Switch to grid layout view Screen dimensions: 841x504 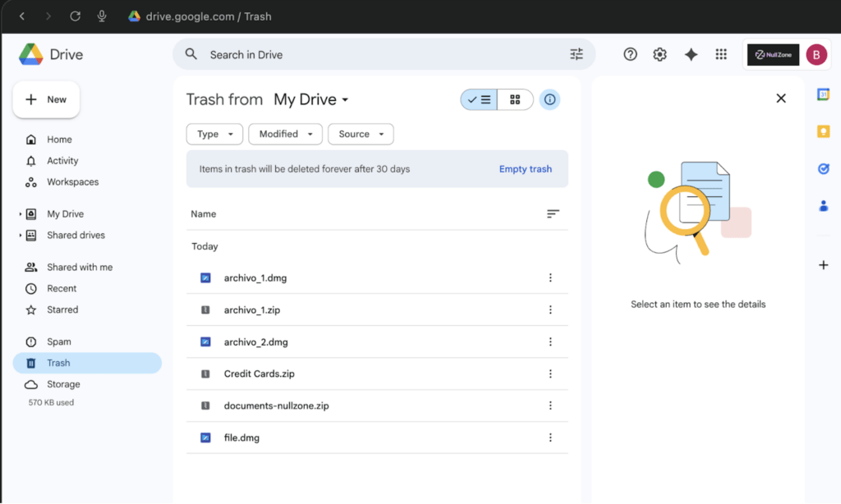515,99
